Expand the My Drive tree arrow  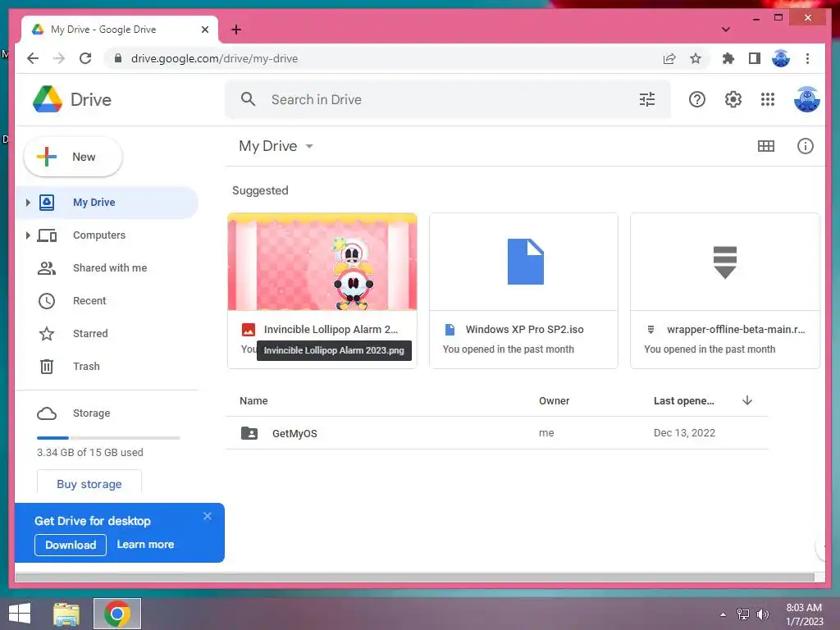[x=28, y=203]
